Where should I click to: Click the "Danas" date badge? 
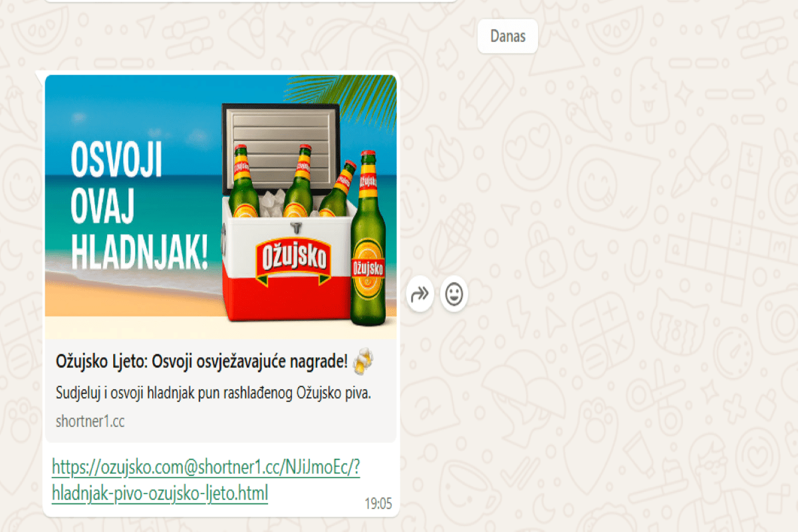coord(507,36)
